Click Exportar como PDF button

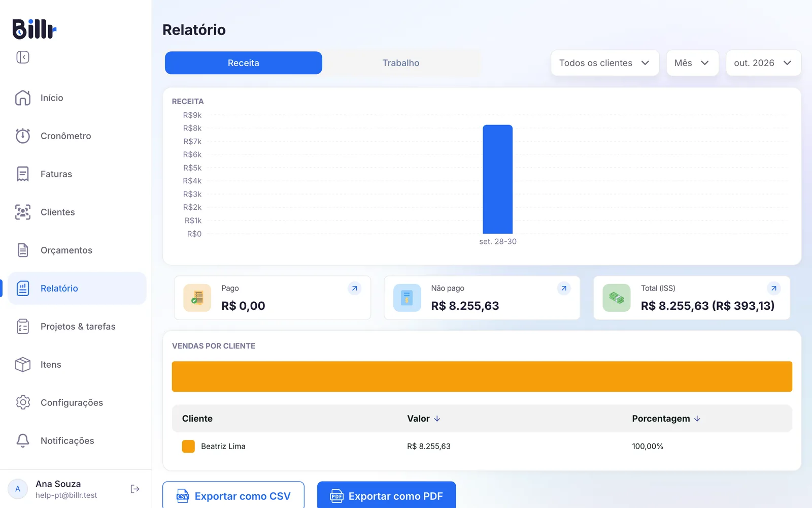coord(387,495)
